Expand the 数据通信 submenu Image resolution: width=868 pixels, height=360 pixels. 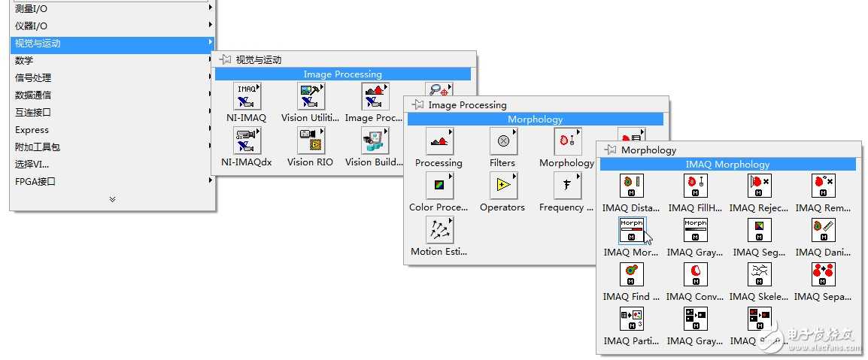pyautogui.click(x=112, y=95)
